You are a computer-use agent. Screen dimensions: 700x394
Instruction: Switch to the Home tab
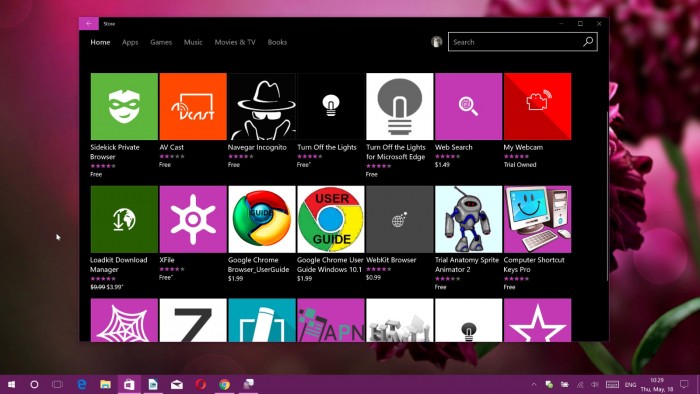(x=100, y=42)
